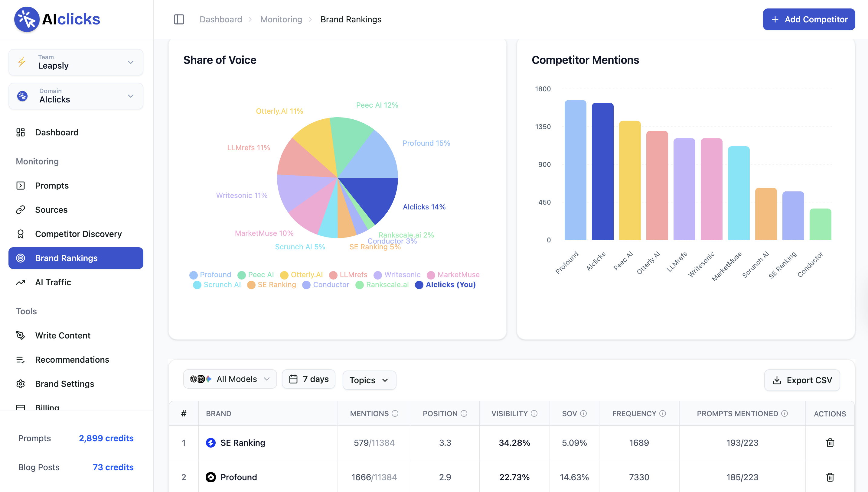Click SOV column info icon
The width and height of the screenshot is (868, 492).
click(x=583, y=413)
